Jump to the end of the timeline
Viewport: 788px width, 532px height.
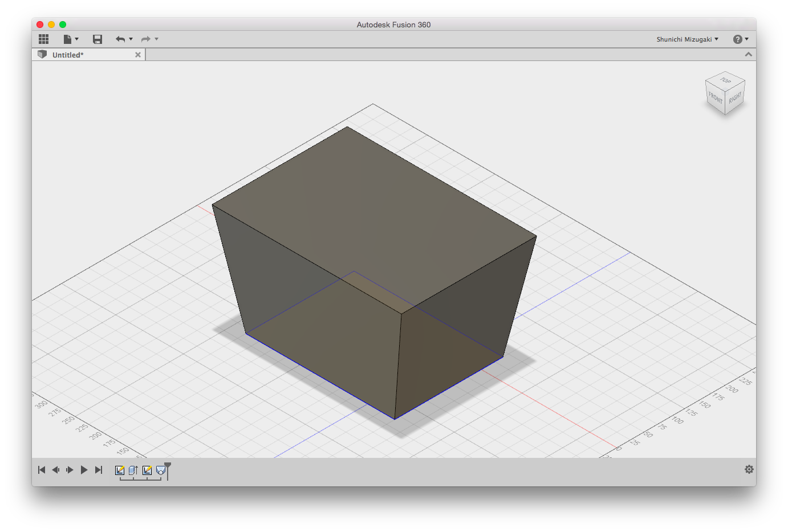click(99, 470)
